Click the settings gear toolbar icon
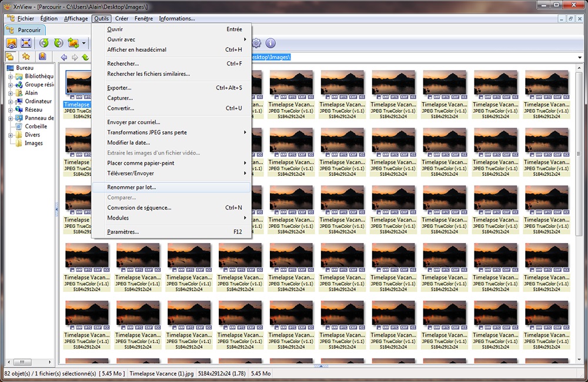 (256, 43)
